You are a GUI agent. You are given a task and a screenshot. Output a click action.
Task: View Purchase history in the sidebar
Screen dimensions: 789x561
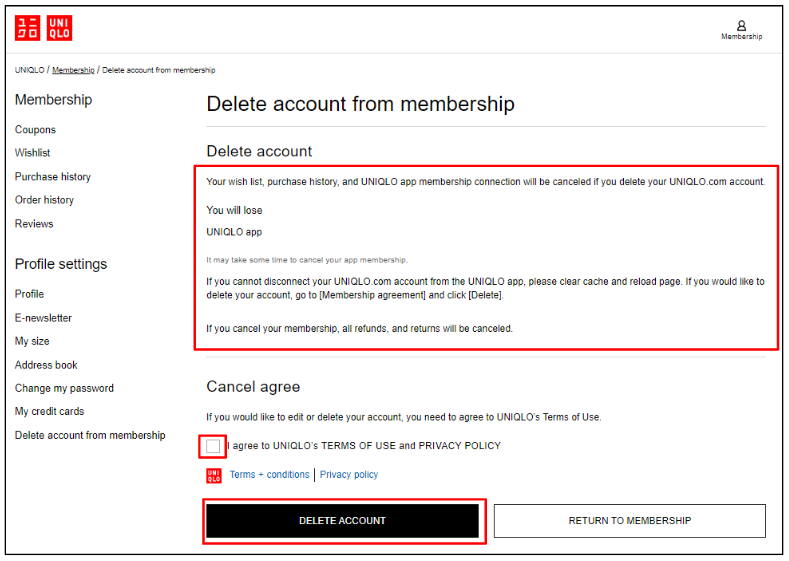click(52, 177)
